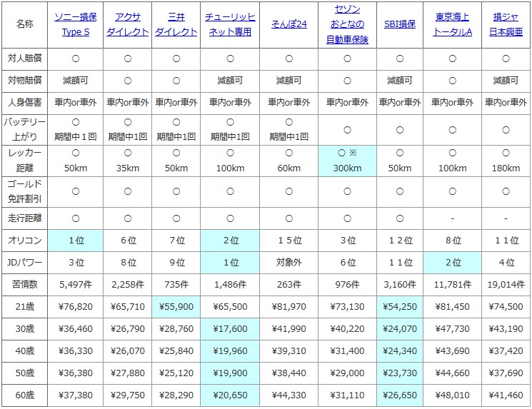Click the JDパワー row label

(24, 263)
